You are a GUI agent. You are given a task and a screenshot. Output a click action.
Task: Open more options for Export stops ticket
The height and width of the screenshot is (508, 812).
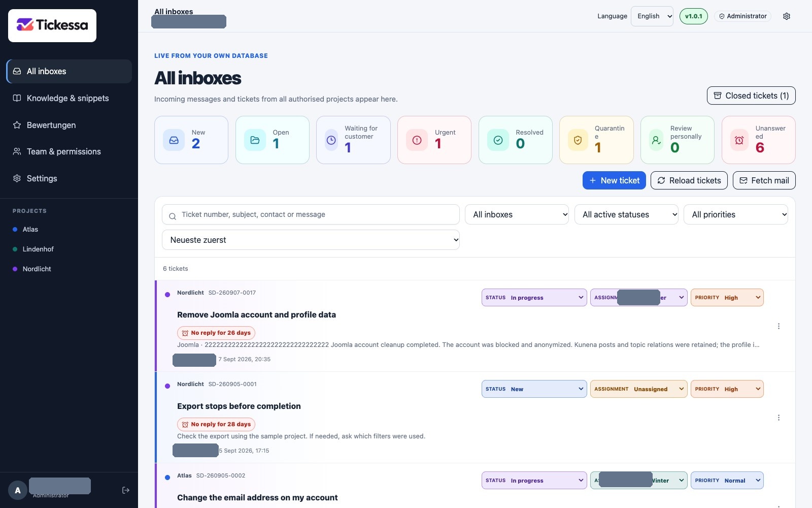(x=779, y=418)
